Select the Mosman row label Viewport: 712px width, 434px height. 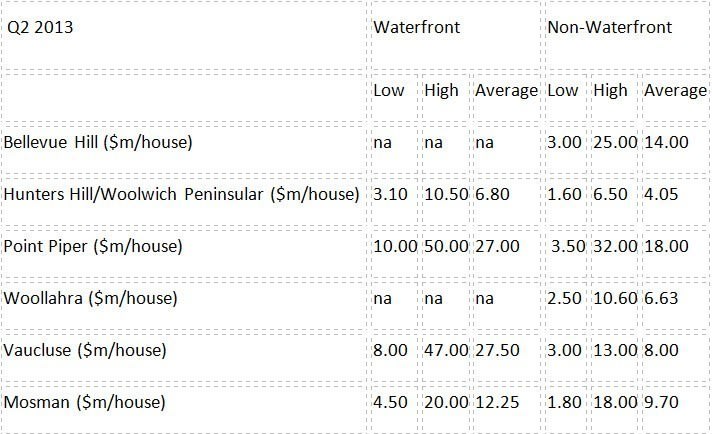click(84, 403)
